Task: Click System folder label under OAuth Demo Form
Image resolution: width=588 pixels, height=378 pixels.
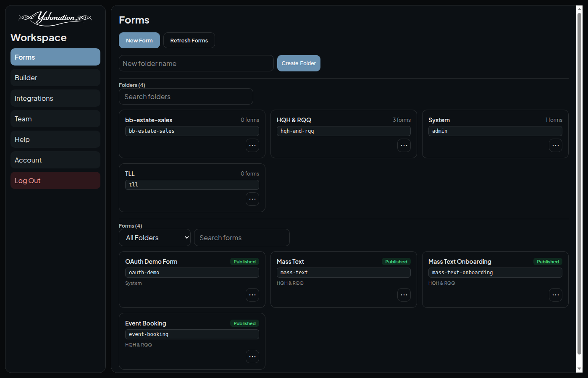Action: pyautogui.click(x=134, y=283)
